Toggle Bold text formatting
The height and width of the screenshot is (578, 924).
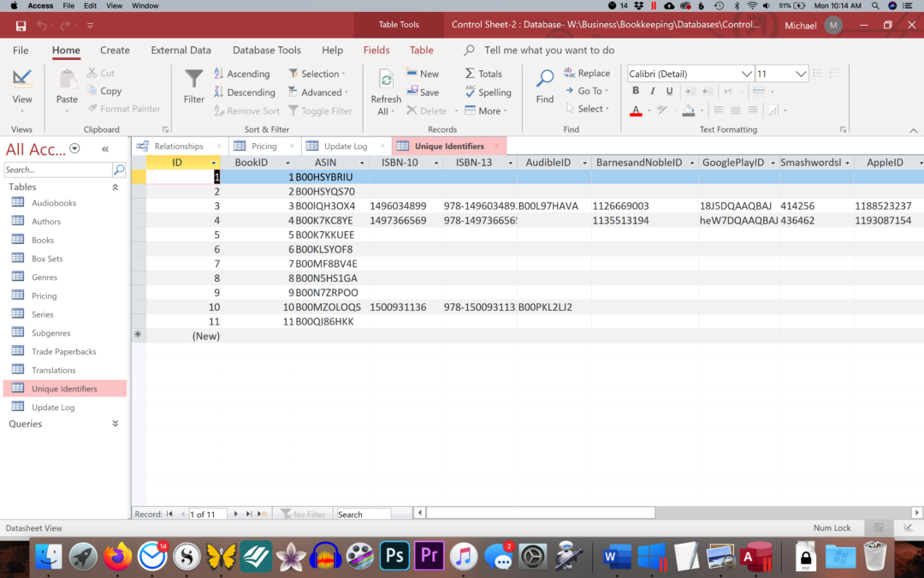635,91
